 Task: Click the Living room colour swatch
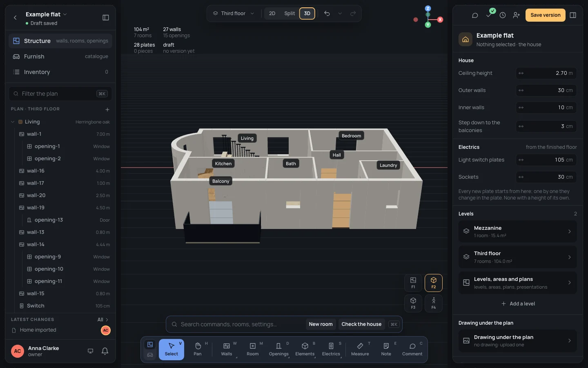coord(20,122)
